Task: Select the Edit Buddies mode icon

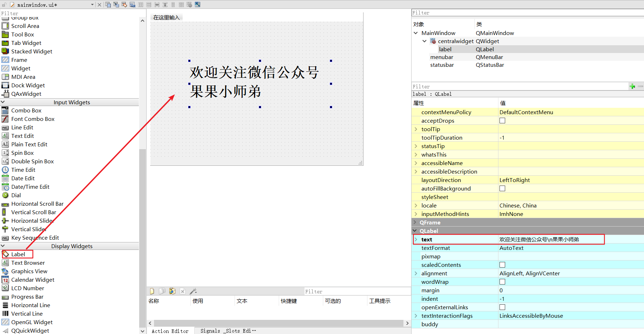Action: tap(124, 5)
